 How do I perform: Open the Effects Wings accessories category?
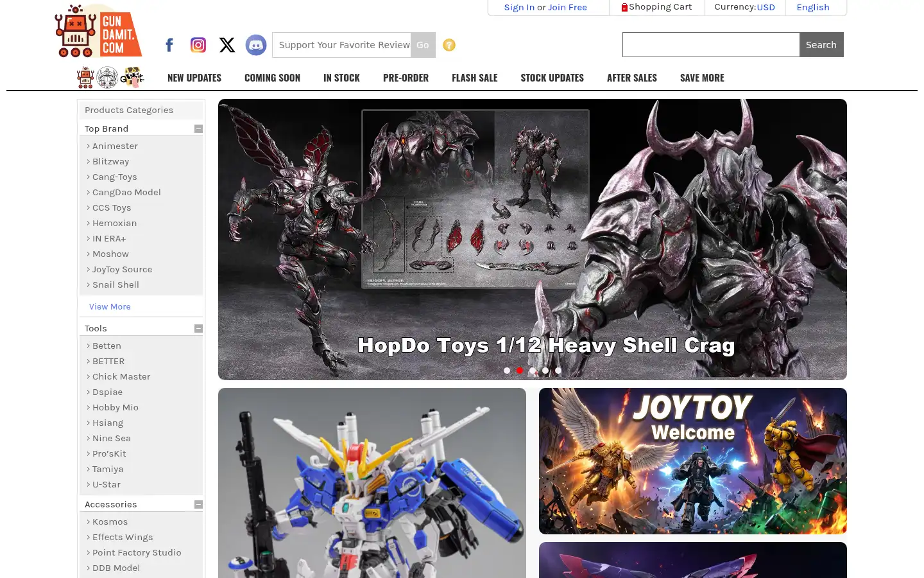click(x=123, y=538)
